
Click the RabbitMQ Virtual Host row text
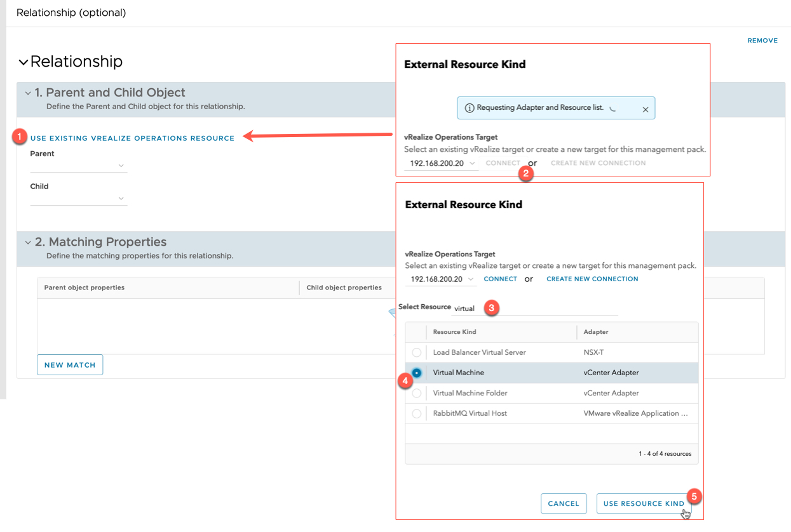470,413
